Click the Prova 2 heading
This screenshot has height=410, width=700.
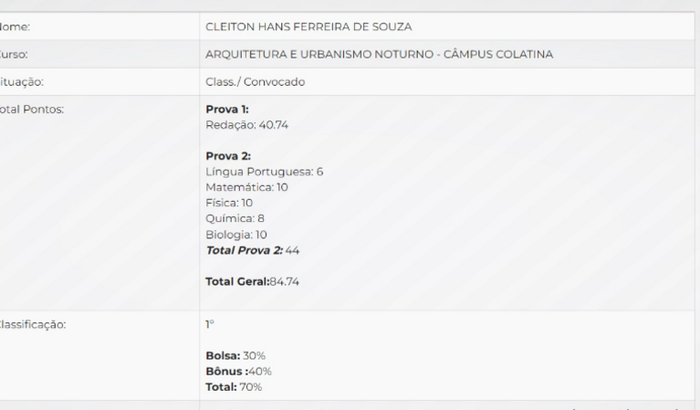pyautogui.click(x=228, y=156)
